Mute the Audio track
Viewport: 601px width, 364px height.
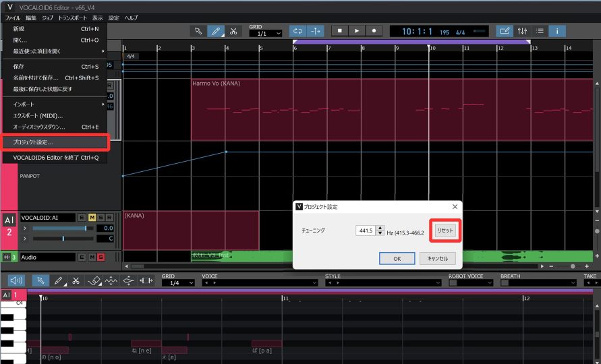point(92,257)
